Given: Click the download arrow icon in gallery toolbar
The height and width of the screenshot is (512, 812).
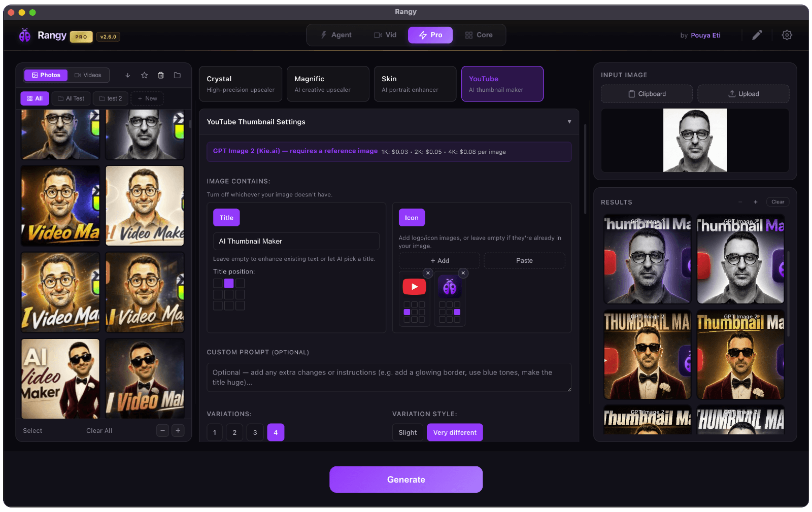Looking at the screenshot, I should tap(128, 75).
